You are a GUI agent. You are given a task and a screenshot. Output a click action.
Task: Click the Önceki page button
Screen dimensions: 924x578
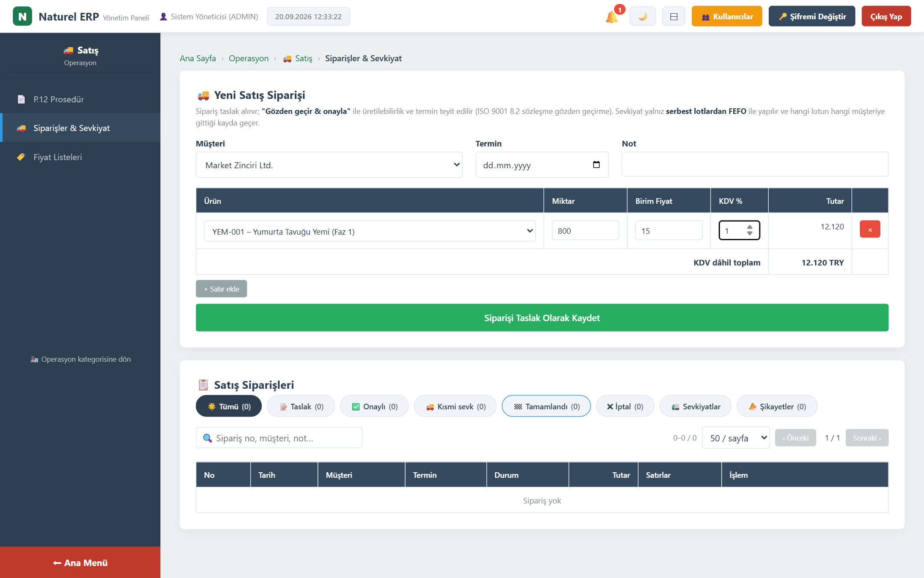pyautogui.click(x=796, y=438)
